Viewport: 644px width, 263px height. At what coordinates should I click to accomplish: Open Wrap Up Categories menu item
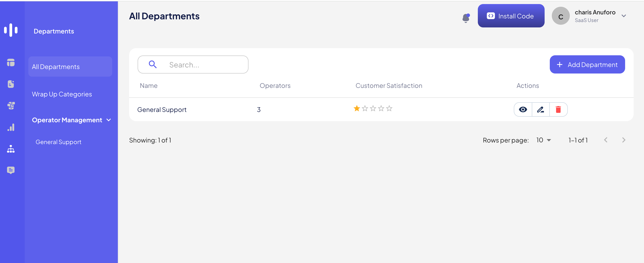coord(62,94)
